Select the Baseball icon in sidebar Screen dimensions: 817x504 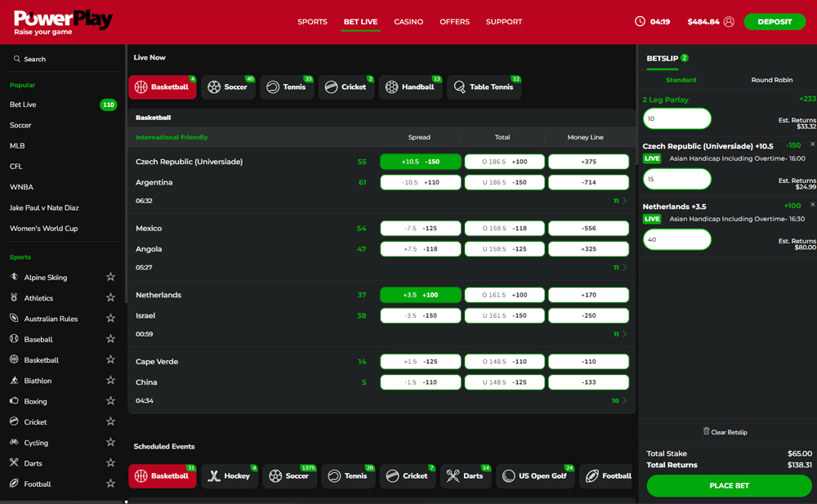point(14,339)
